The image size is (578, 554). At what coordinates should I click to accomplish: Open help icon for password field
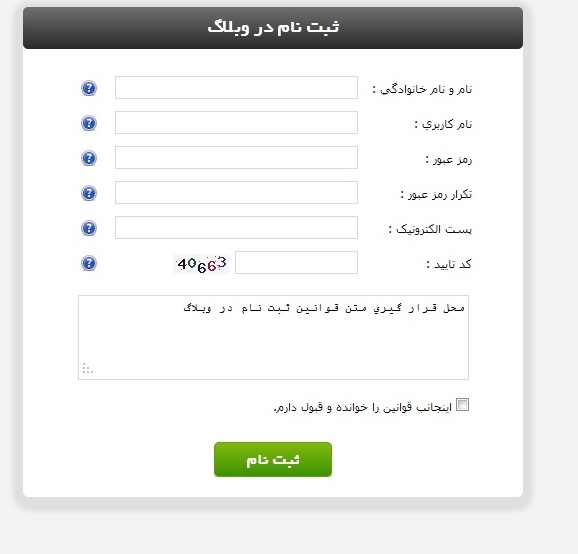[89, 158]
